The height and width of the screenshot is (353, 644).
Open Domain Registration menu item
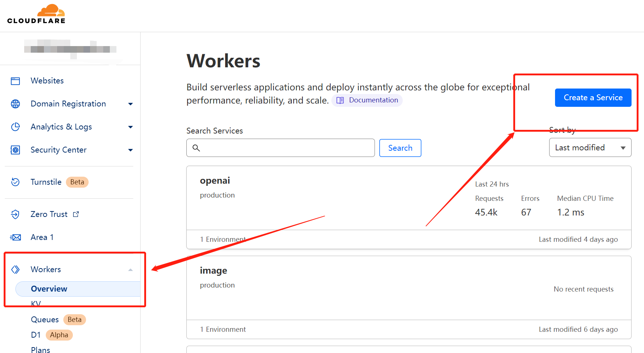point(68,104)
